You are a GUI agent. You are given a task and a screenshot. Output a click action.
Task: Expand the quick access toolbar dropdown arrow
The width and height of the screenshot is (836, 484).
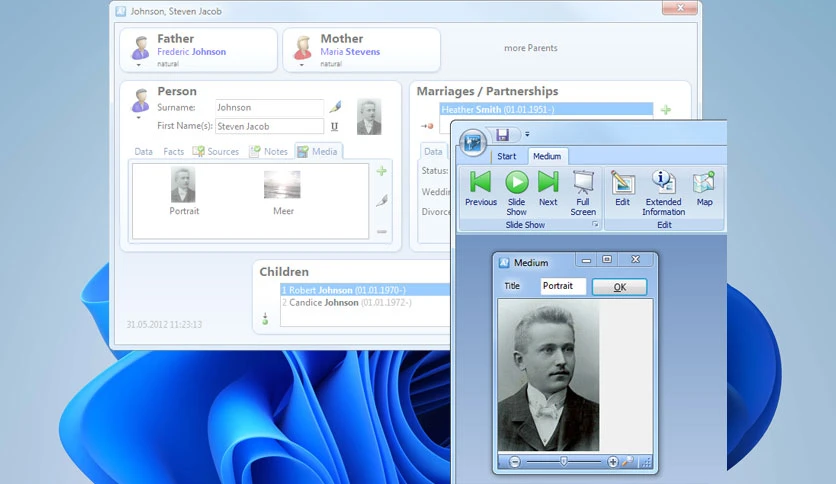tap(527, 134)
